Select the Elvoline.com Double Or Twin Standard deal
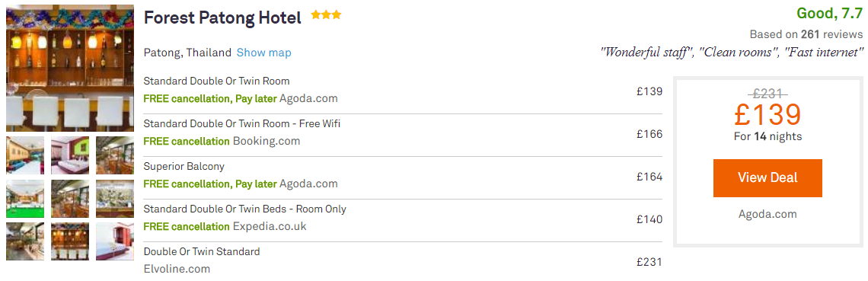 [403, 260]
